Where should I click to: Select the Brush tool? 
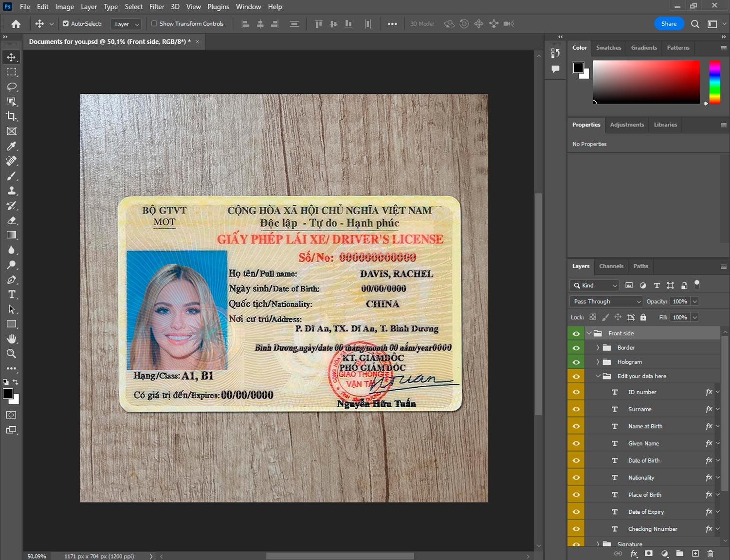(x=12, y=176)
